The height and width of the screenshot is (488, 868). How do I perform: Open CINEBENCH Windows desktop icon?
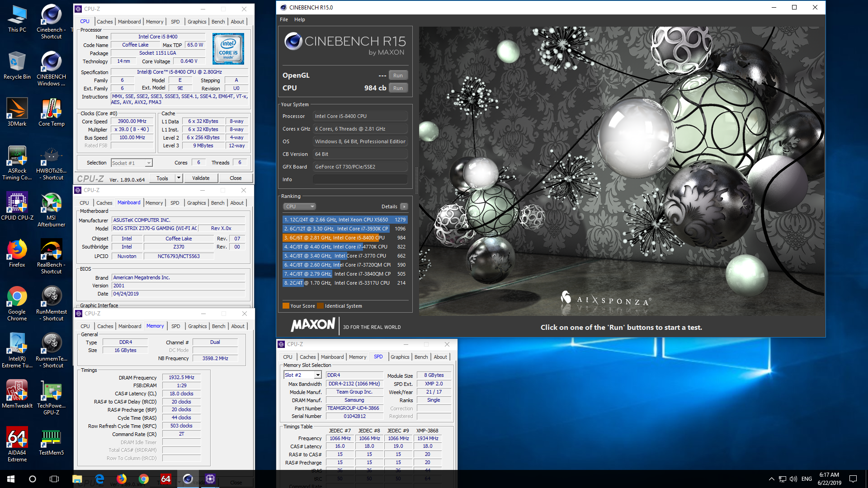click(x=51, y=69)
